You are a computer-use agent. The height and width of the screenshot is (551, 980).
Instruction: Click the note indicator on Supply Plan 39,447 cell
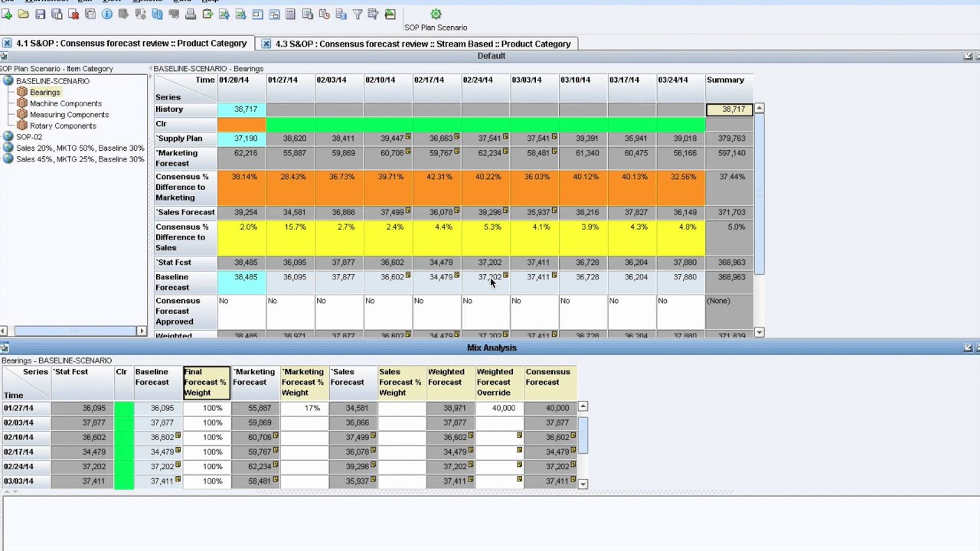coord(408,136)
